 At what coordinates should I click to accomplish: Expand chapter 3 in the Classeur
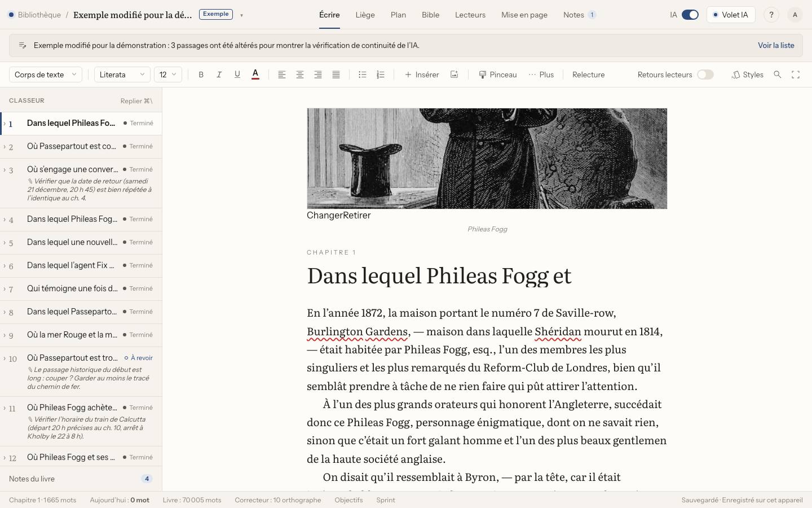click(5, 169)
